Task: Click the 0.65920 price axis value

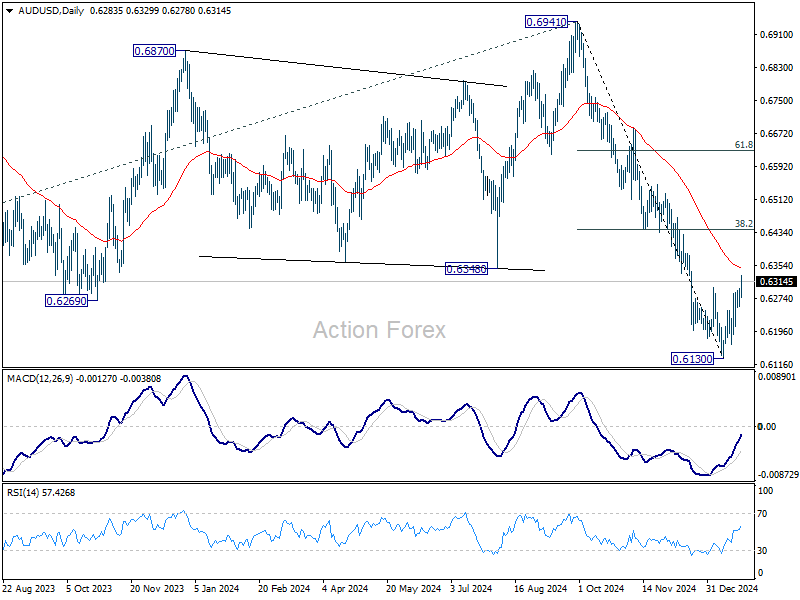Action: [777, 166]
